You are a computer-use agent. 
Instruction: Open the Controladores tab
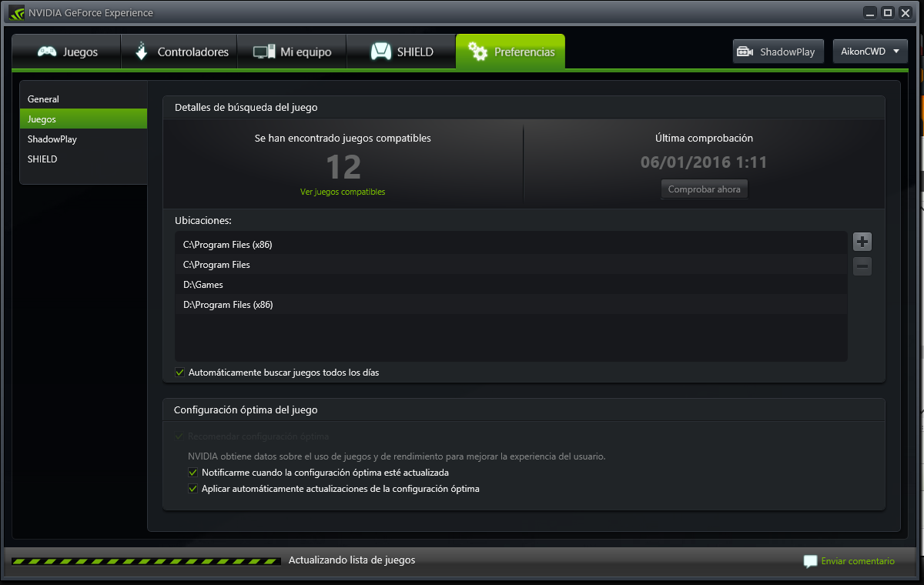click(x=179, y=52)
